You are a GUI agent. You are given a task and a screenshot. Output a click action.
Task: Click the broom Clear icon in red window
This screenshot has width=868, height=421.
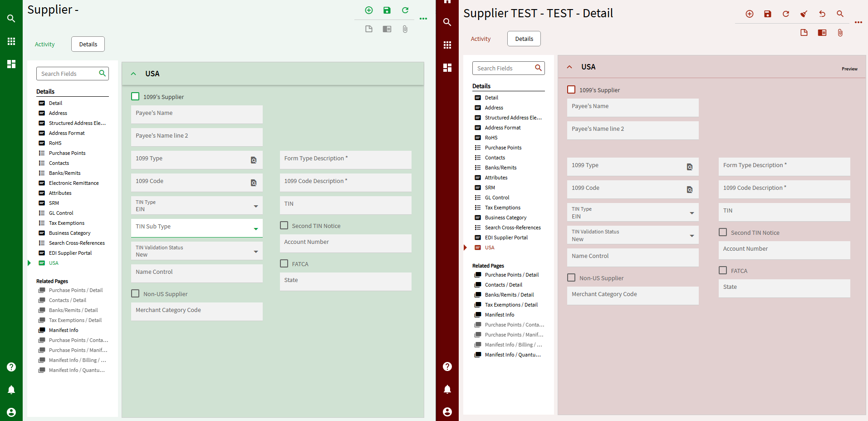tap(804, 14)
